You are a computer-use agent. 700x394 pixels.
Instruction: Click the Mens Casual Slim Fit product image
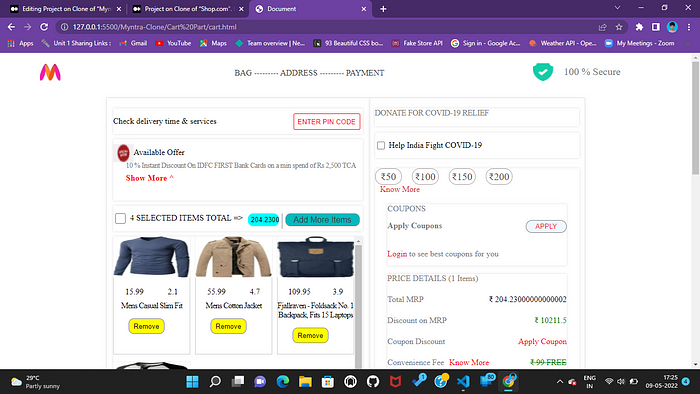[151, 257]
